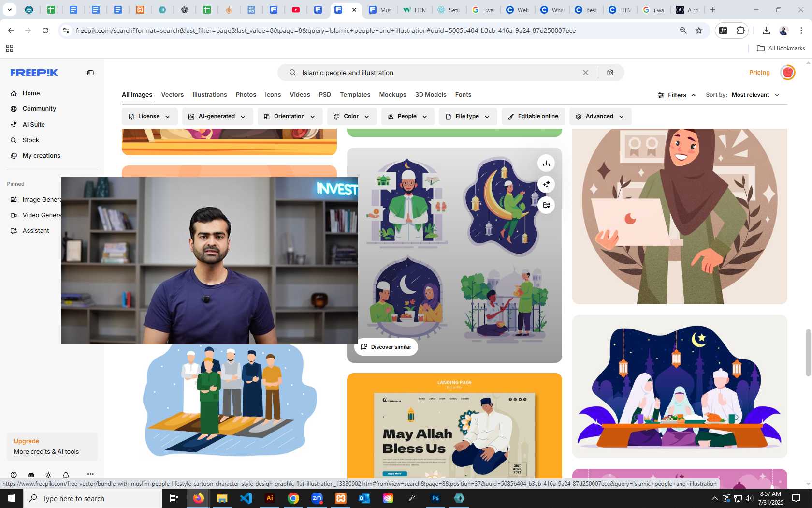The image size is (812, 508).
Task: Open the pinned Image Generator
Action: pyautogui.click(x=36, y=200)
